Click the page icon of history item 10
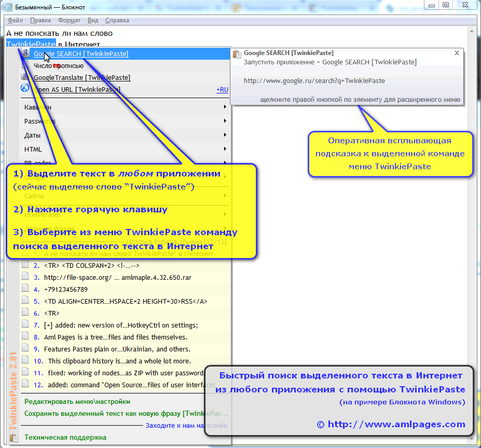 point(25,360)
